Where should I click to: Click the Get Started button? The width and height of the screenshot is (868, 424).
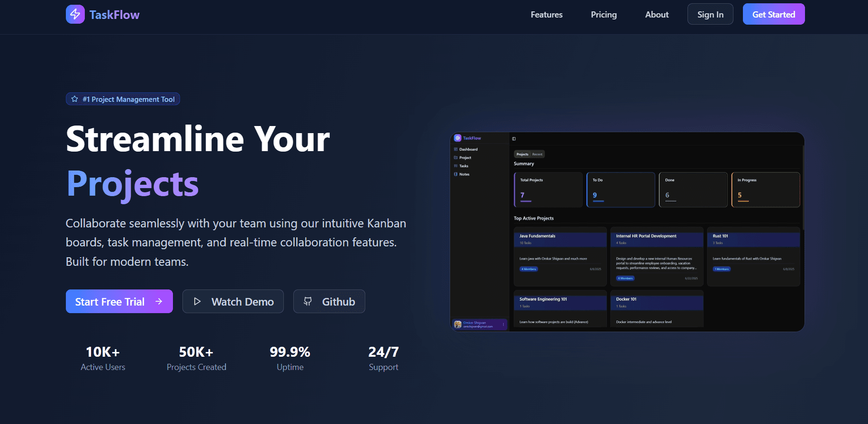pos(774,14)
